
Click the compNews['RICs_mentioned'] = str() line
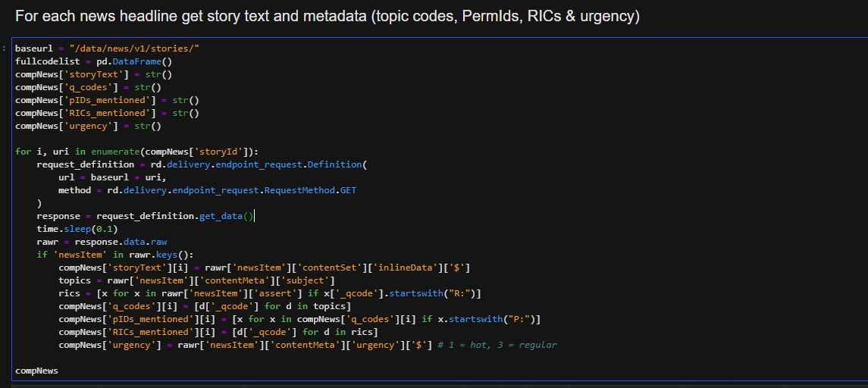pyautogui.click(x=107, y=113)
